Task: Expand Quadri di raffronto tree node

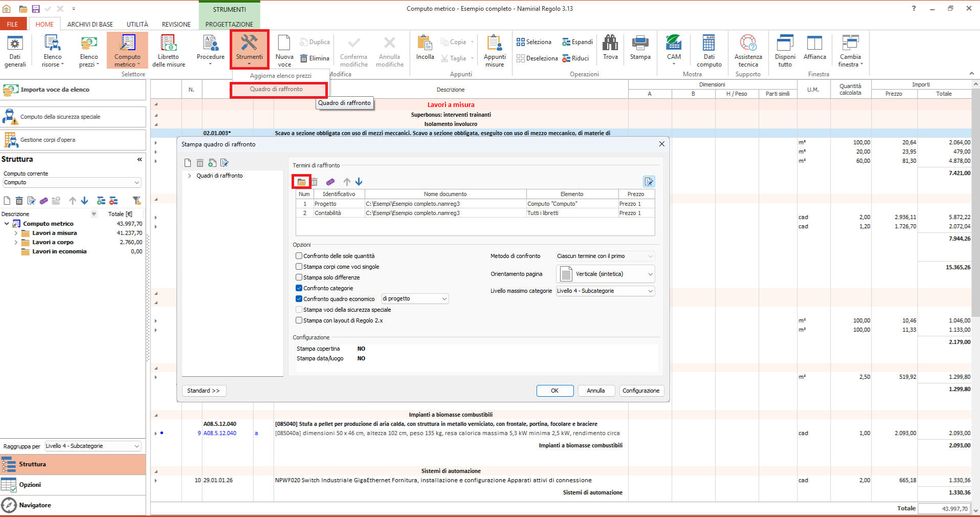Action: point(190,176)
